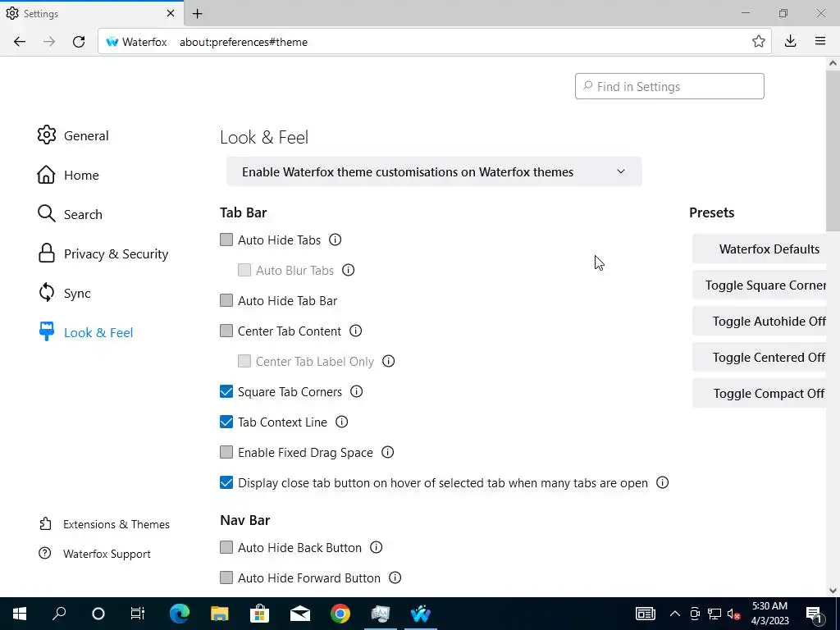This screenshot has height=630, width=840.
Task: Open the Downloads toolbar icon
Action: click(x=790, y=41)
